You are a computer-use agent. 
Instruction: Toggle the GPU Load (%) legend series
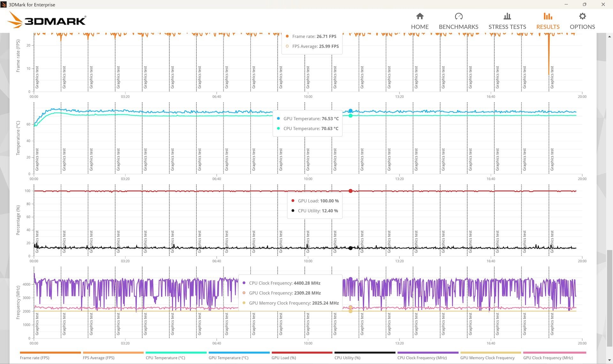(x=302, y=355)
